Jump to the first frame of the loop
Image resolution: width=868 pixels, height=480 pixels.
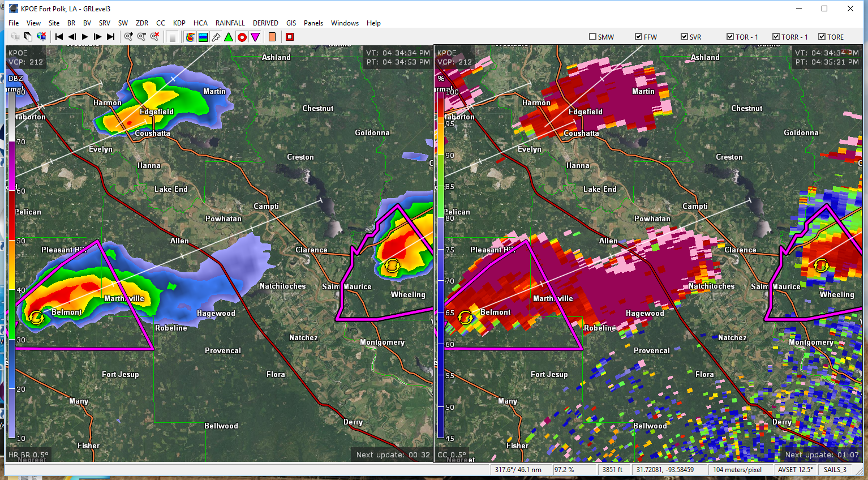click(x=59, y=37)
